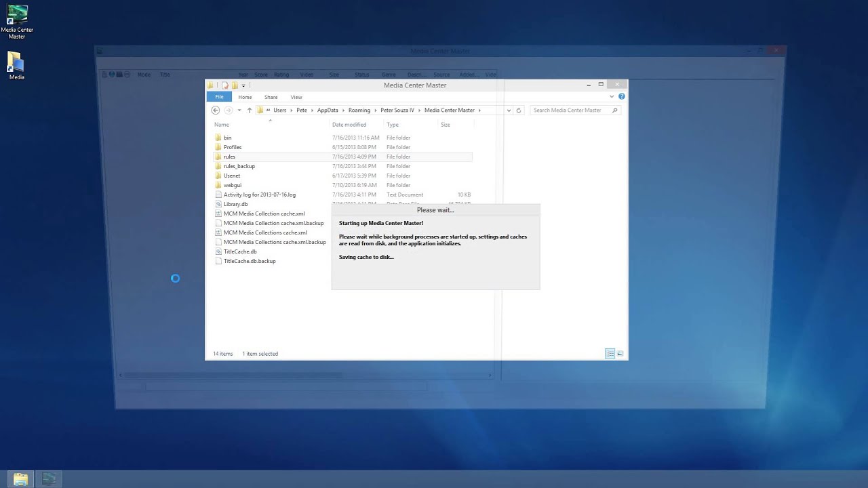Switch to Large icons view in status bar
Viewport: 868px width, 488px height.
(620, 354)
